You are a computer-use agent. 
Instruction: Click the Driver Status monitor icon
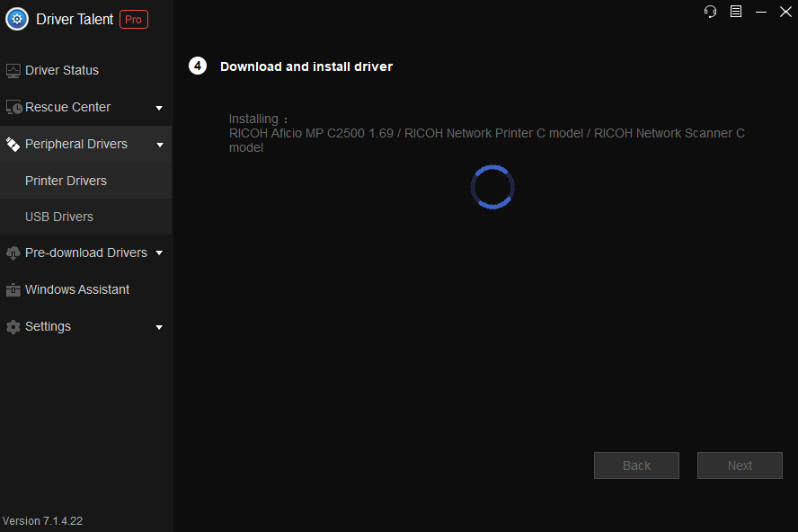13,71
